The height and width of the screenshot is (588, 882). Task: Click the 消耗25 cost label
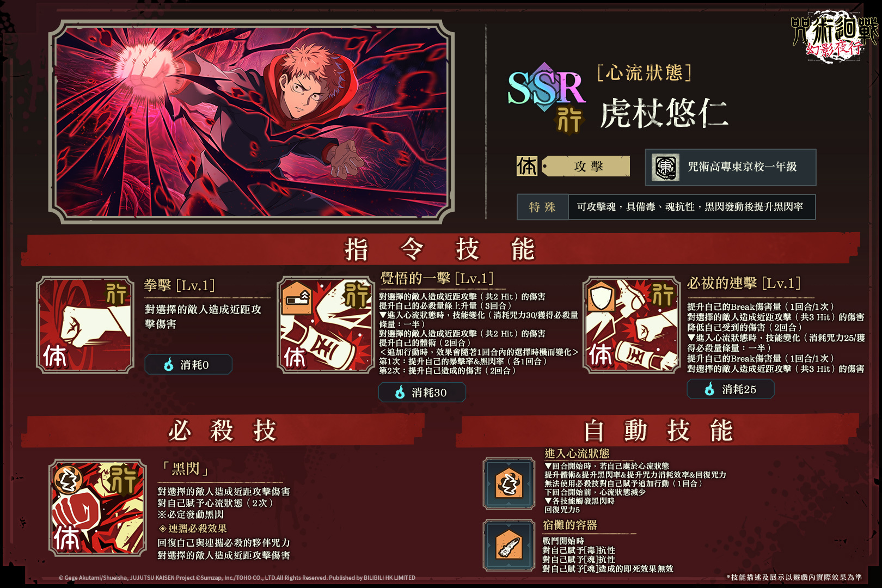coord(731,389)
